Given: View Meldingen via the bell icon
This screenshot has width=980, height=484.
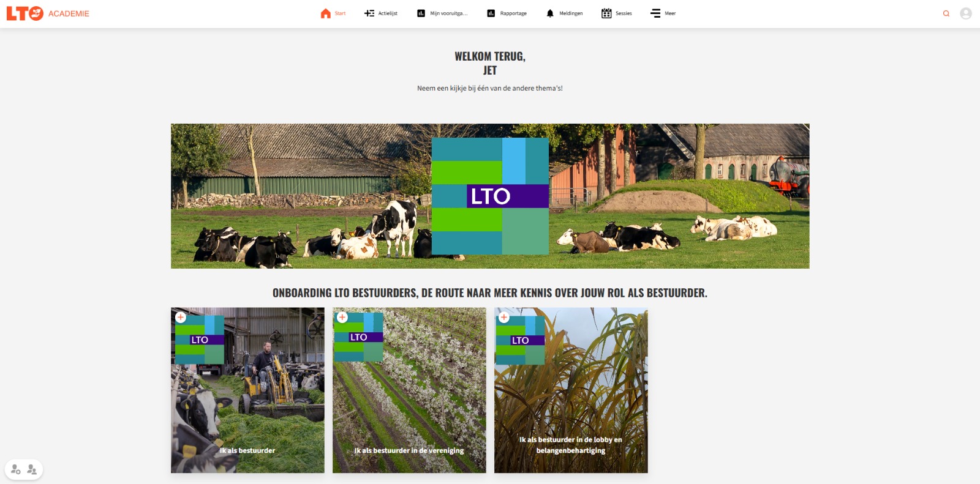Looking at the screenshot, I should tap(564, 13).
